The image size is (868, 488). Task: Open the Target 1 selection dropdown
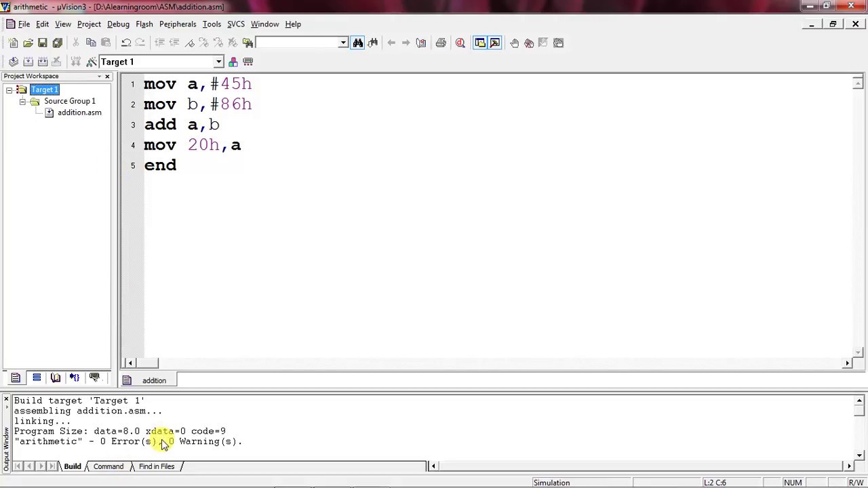click(x=218, y=62)
